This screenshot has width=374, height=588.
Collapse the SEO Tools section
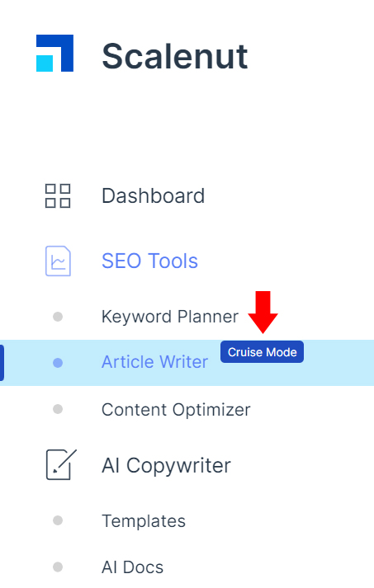[149, 261]
